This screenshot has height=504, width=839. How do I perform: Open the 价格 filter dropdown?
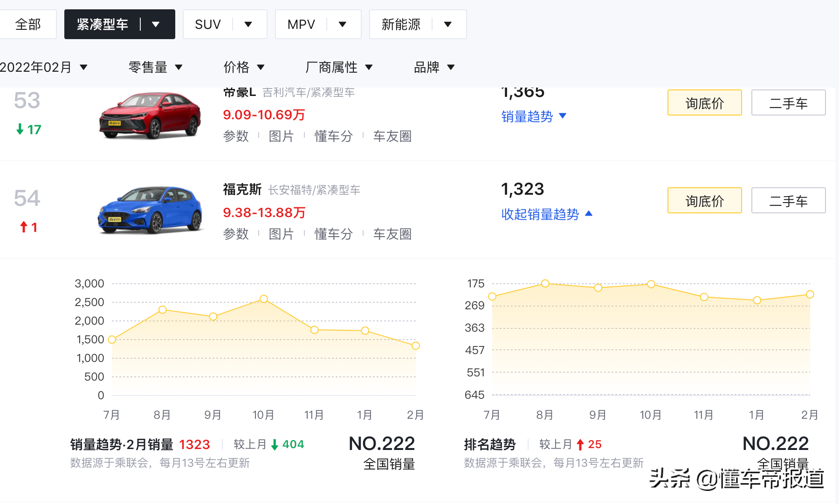(x=244, y=67)
